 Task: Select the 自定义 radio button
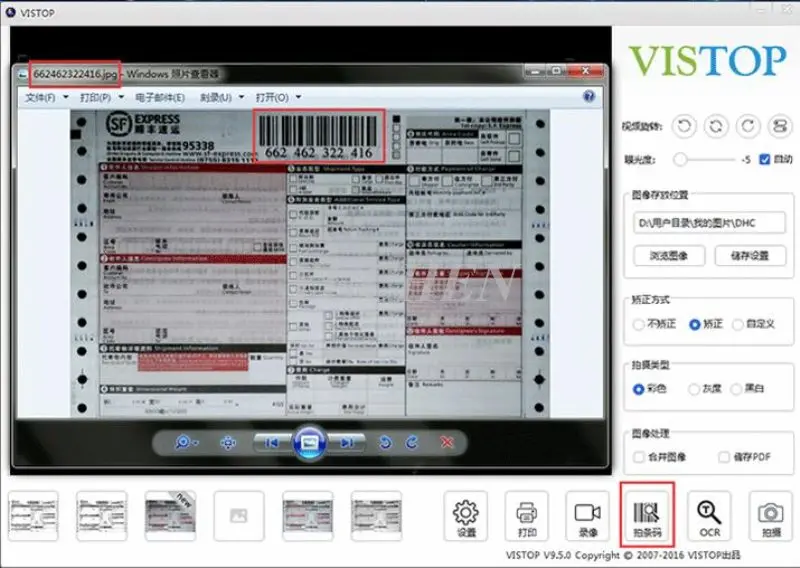coord(737,324)
